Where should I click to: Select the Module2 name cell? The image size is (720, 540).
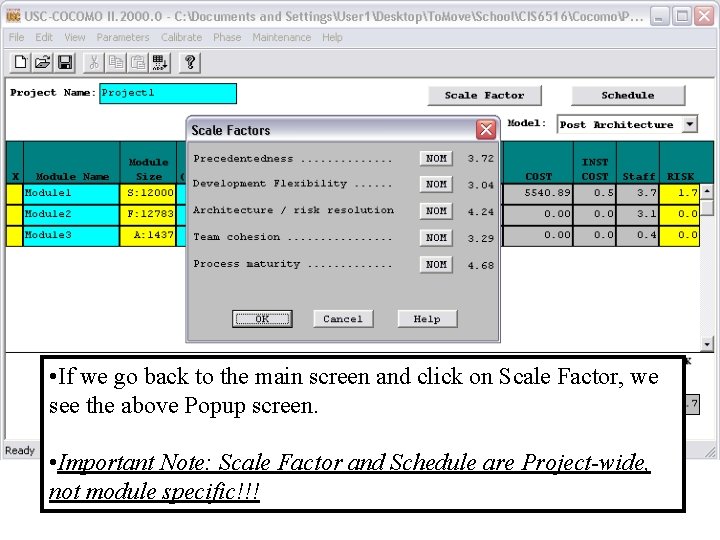pos(71,214)
